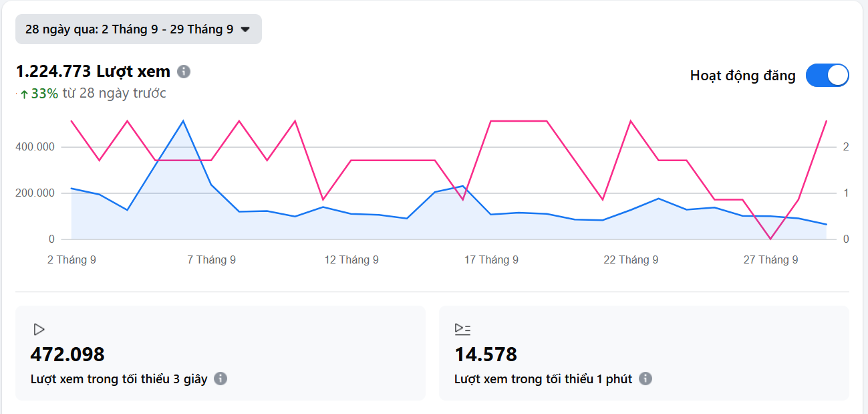Click info icon for 3 giây views

click(x=221, y=379)
